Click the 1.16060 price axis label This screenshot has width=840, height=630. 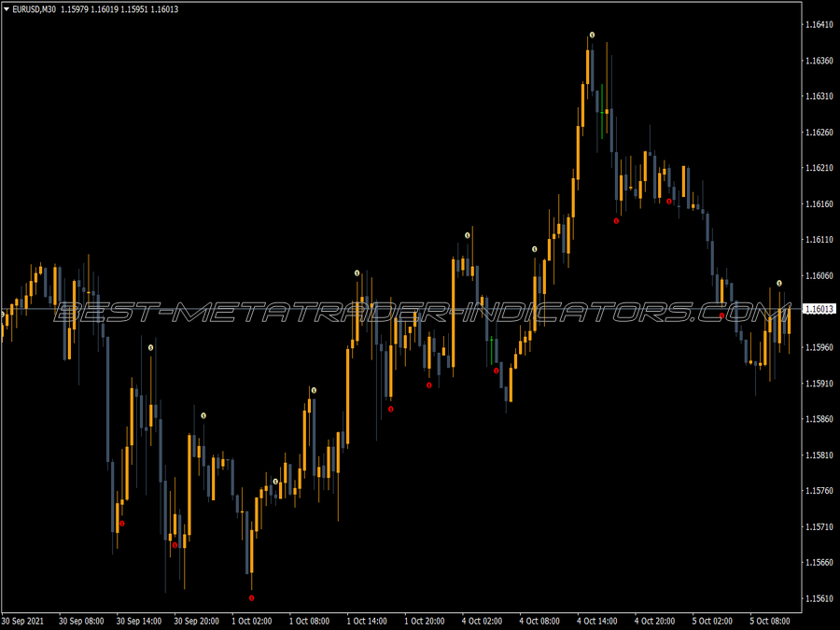pos(819,275)
